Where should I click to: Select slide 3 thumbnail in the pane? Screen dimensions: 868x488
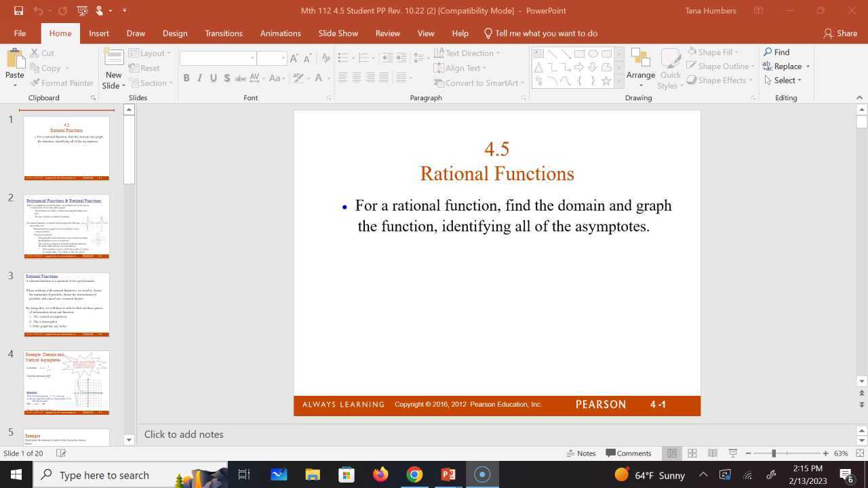click(x=66, y=304)
